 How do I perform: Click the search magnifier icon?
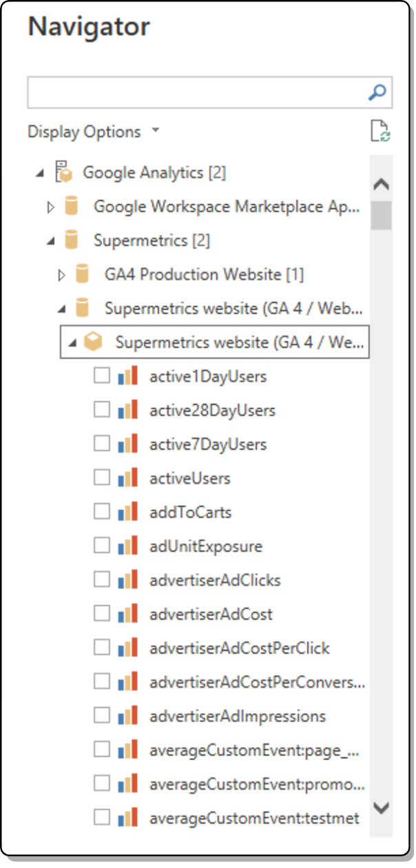pyautogui.click(x=377, y=92)
